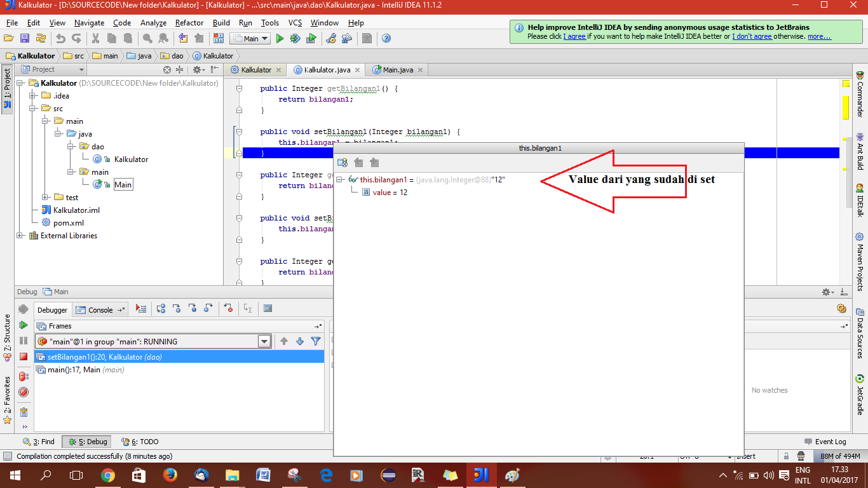868x488 pixels.
Task: Open Project Structure from the toolbar
Action: click(x=347, y=39)
